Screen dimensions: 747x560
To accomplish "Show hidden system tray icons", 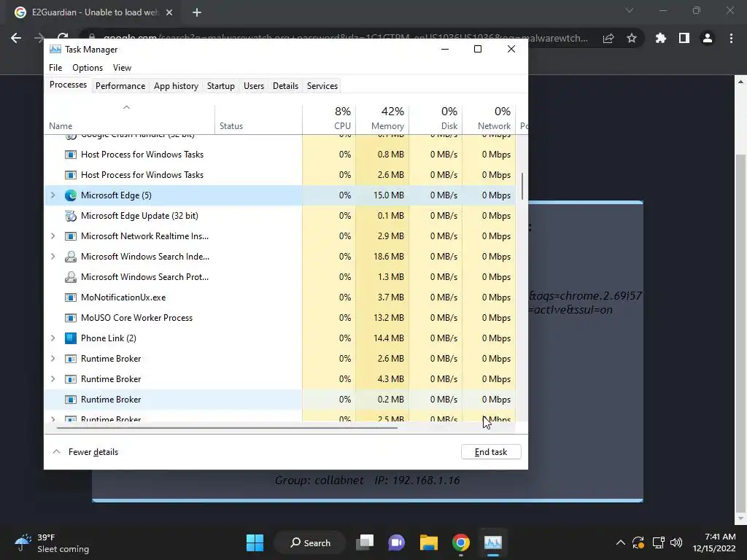I will point(620,542).
